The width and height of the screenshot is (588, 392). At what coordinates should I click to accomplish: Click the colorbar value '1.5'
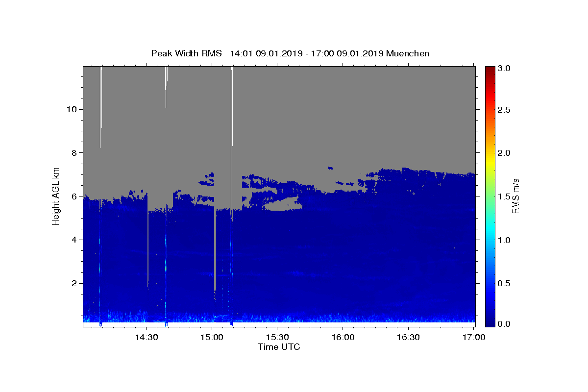[504, 196]
